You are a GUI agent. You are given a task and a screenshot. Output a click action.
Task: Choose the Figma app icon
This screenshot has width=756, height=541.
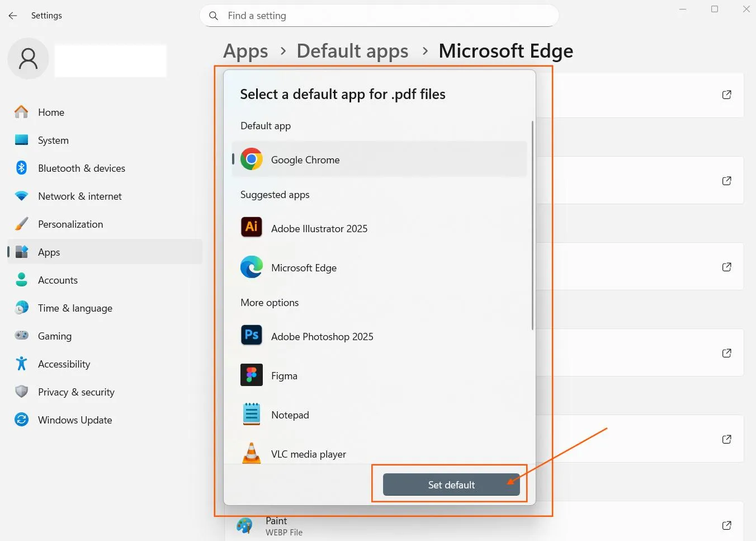(x=252, y=375)
